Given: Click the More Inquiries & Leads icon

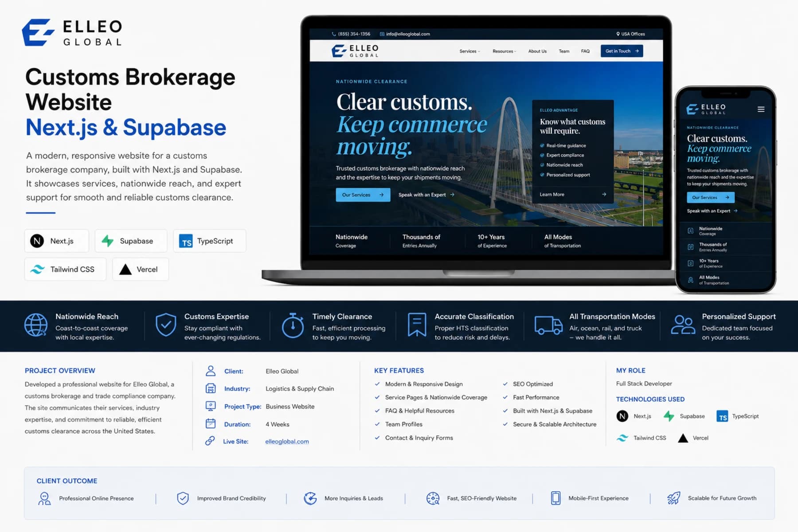Looking at the screenshot, I should 310,498.
